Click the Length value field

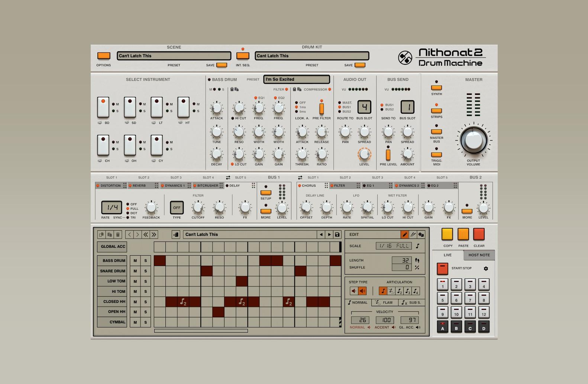(401, 260)
